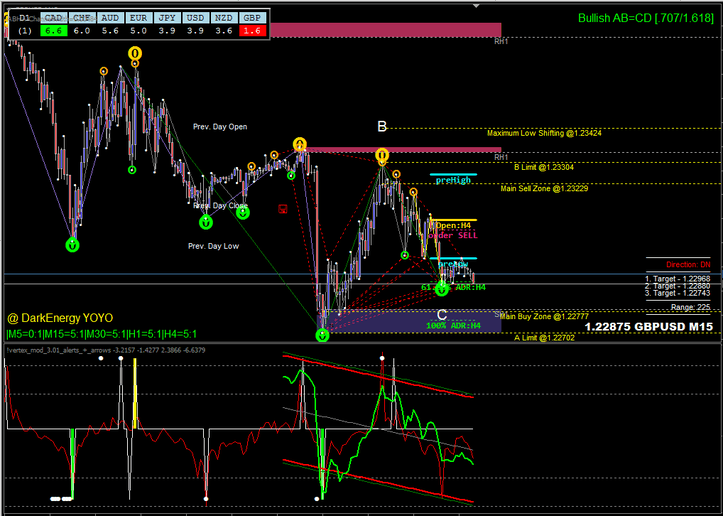Click the green CAD strength value 6.6
The width and height of the screenshot is (723, 516).
coord(54,32)
